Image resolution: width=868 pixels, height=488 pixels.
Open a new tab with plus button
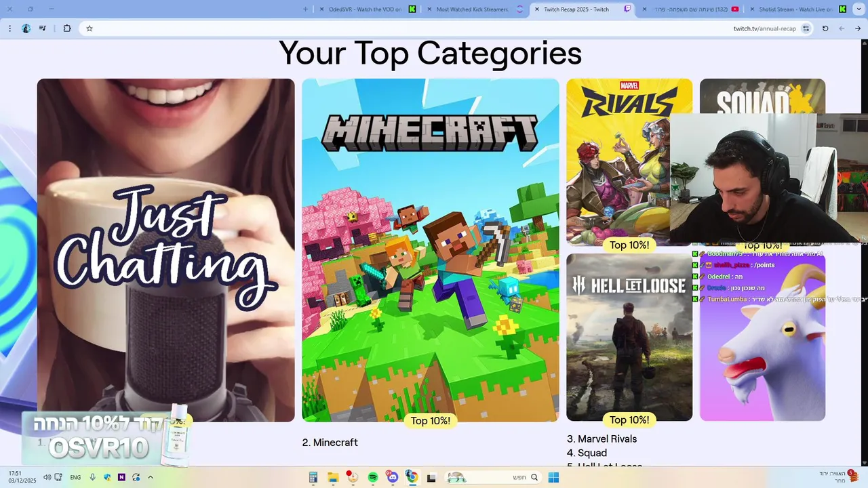pos(305,9)
